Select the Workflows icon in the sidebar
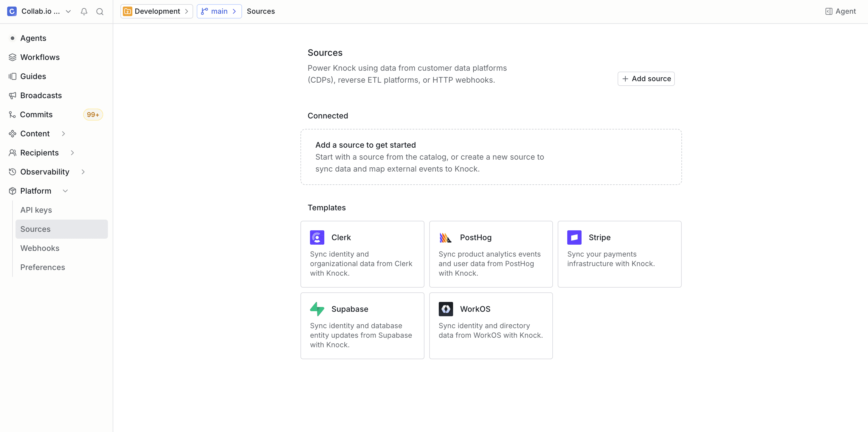This screenshot has height=432, width=868. (13, 57)
